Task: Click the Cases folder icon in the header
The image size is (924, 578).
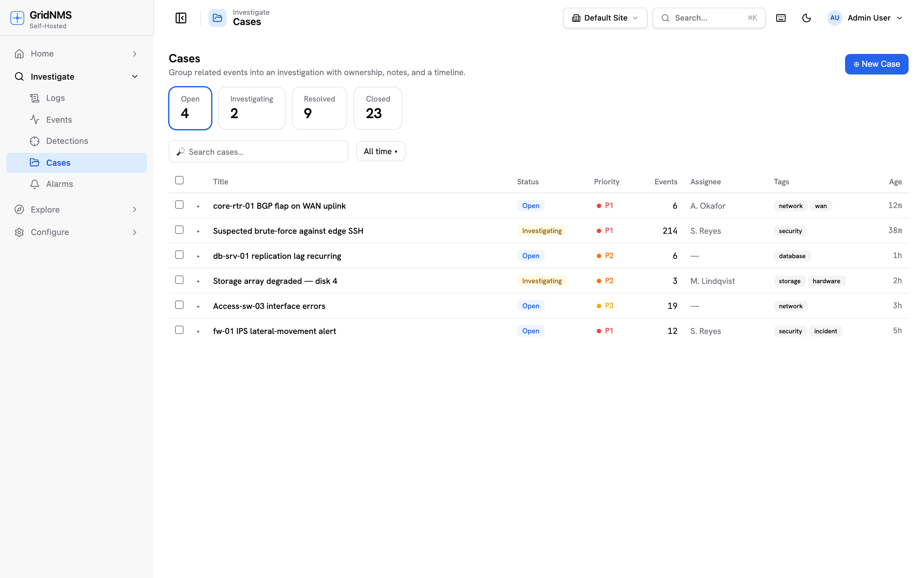Action: click(217, 18)
